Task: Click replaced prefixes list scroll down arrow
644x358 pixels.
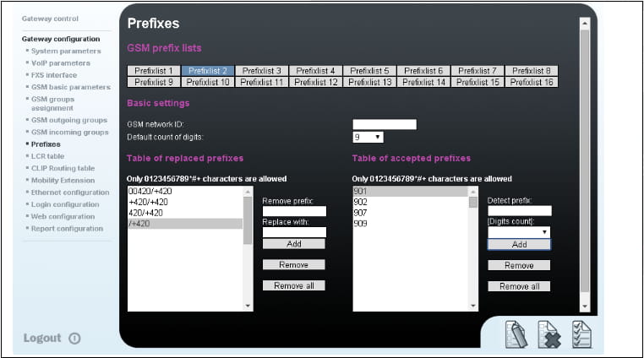Action: coord(248,306)
